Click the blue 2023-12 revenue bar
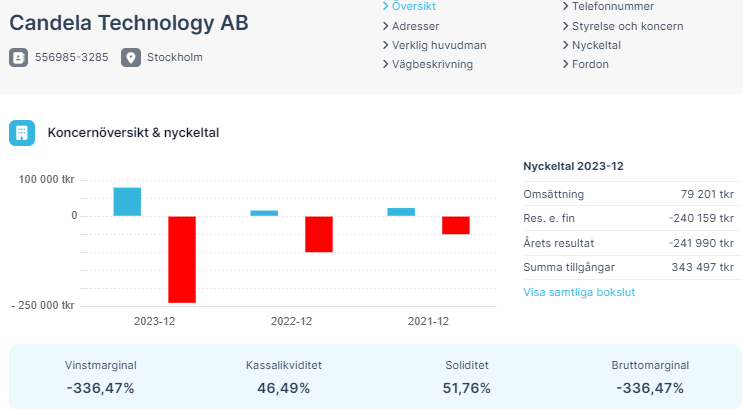Image resolution: width=743 pixels, height=409 pixels. click(127, 201)
